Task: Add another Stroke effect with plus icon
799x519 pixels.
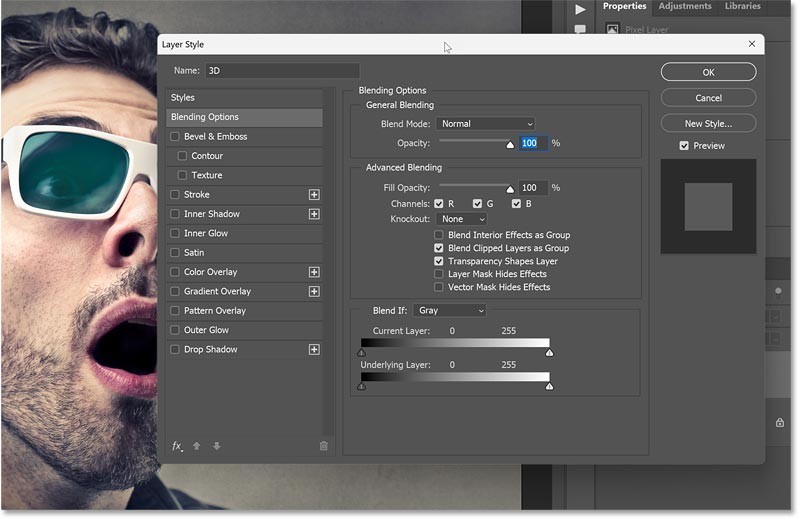Action: pyautogui.click(x=314, y=195)
